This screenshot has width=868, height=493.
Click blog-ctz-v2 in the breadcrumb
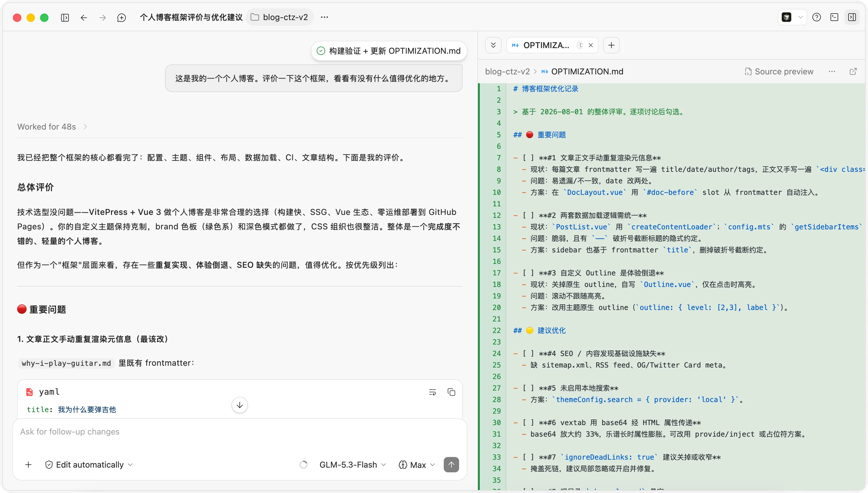pyautogui.click(x=507, y=71)
